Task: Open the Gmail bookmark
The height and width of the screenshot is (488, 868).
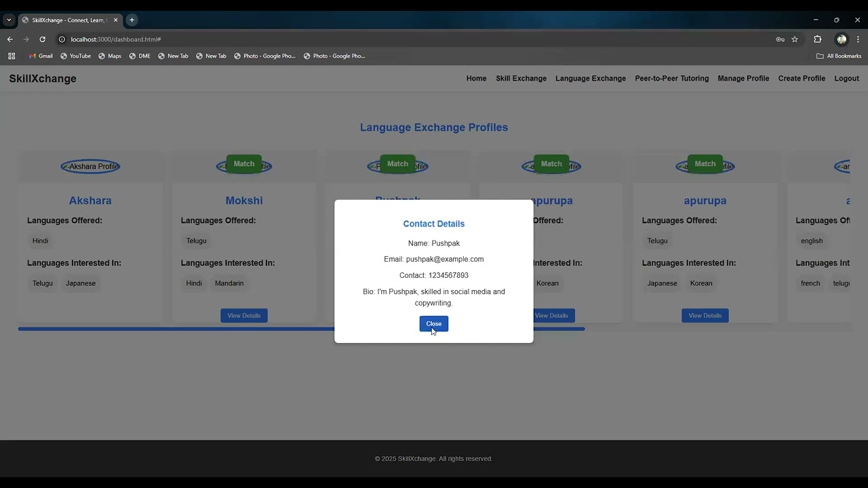Action: [41, 56]
